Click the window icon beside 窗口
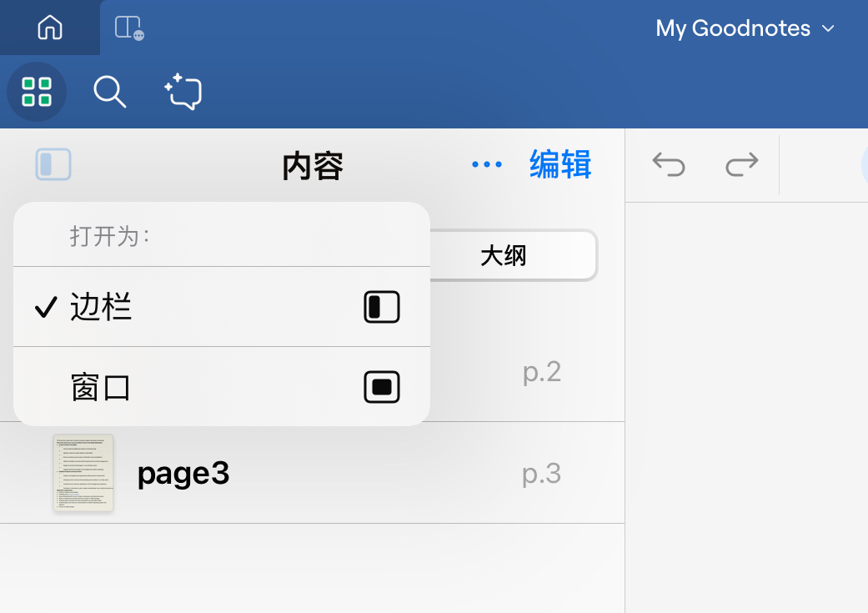Image resolution: width=868 pixels, height=613 pixels. point(382,386)
